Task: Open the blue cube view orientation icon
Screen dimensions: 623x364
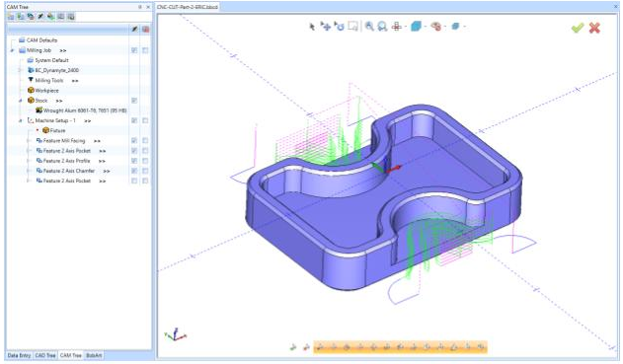Action: (x=416, y=27)
